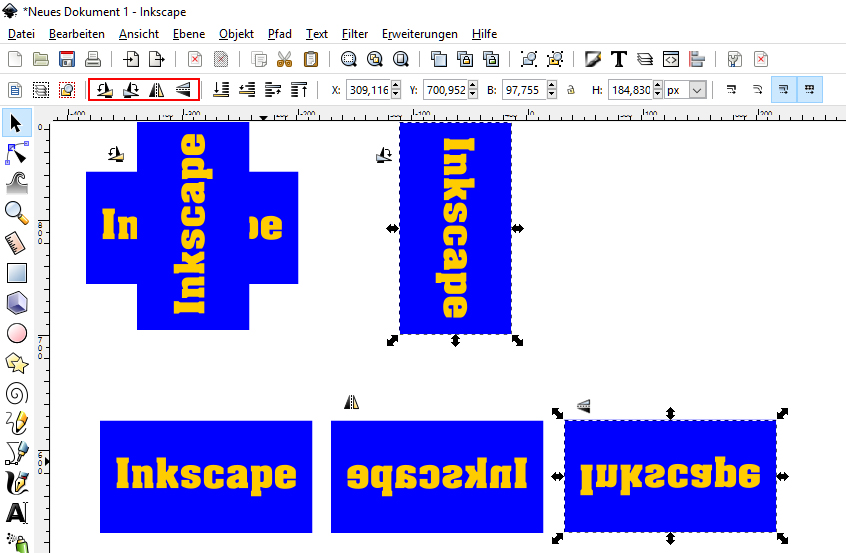Export the document
The image size is (846, 553).
[x=156, y=59]
